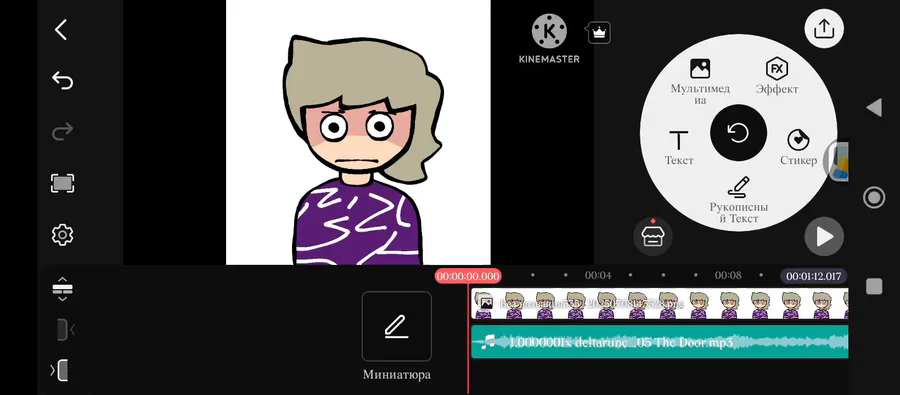This screenshot has width=900, height=395.
Task: Tap the back arrow to exit editor
Action: click(61, 30)
